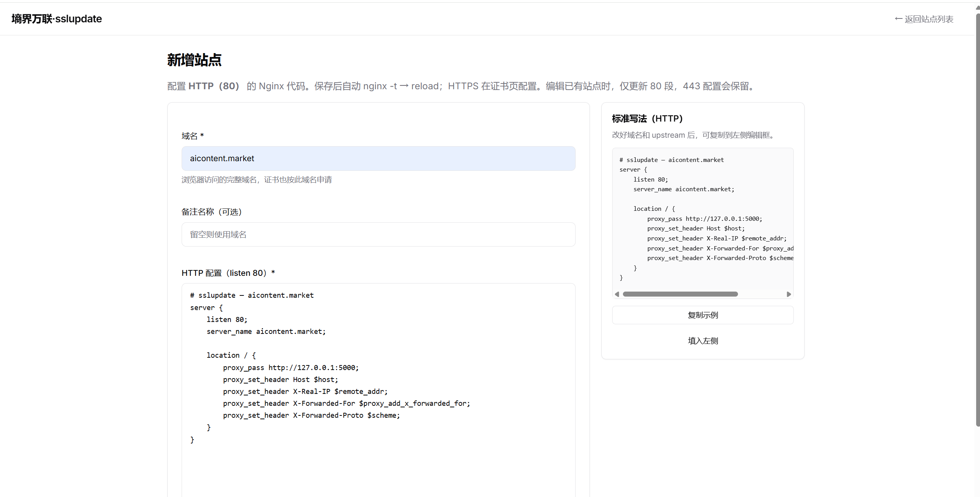
Task: Click the page vertical scrollbar thumb
Action: tap(978, 219)
